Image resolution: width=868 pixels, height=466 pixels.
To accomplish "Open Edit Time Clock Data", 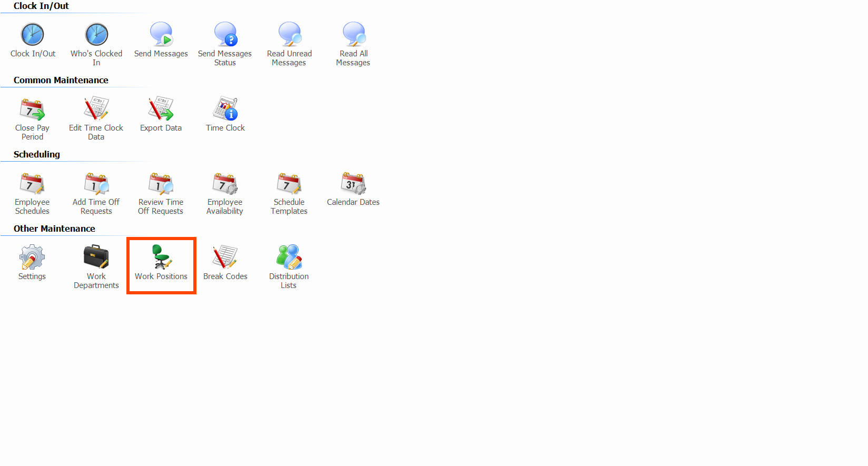I will coord(96,110).
